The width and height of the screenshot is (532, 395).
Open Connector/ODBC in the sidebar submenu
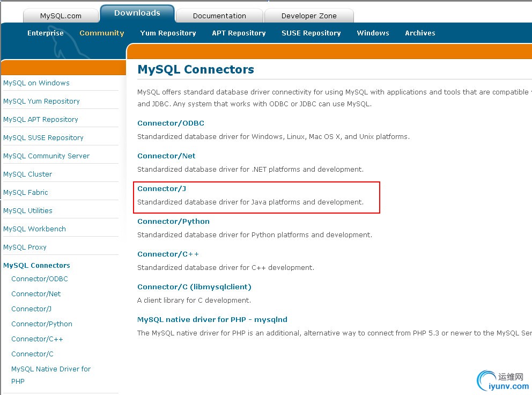coord(40,279)
